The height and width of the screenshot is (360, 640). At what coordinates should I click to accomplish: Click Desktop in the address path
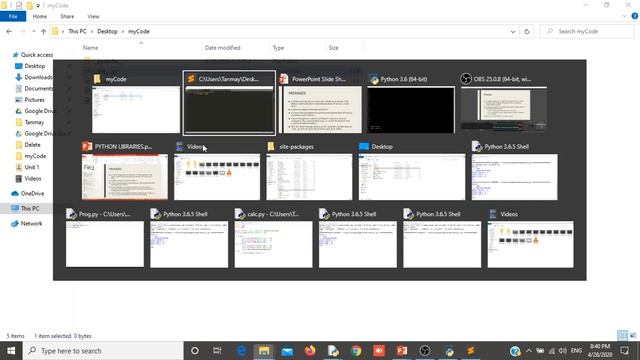pyautogui.click(x=107, y=31)
